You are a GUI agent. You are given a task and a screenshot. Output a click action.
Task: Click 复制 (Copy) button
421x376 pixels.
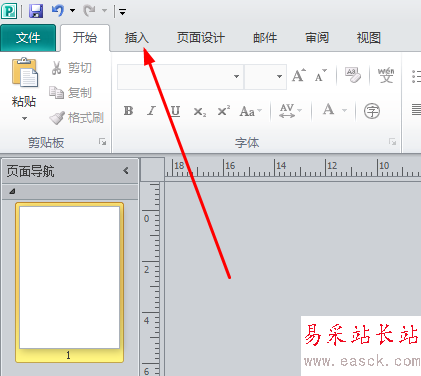coord(70,93)
